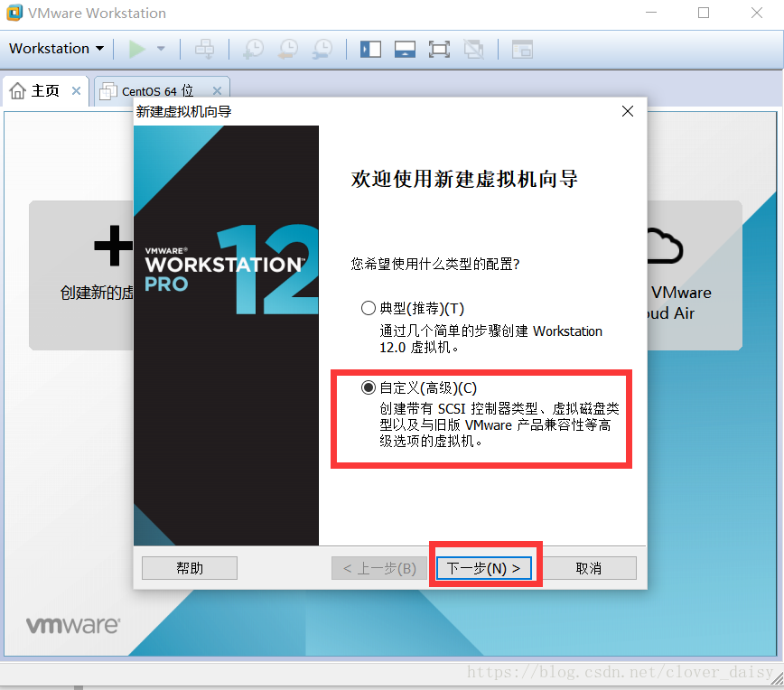
Task: Click the 欢迎使用新建虚拟机向导 heading
Action: coord(464,179)
